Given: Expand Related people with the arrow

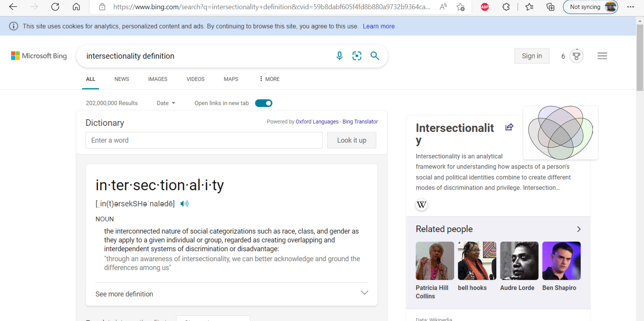Looking at the screenshot, I should 579,229.
